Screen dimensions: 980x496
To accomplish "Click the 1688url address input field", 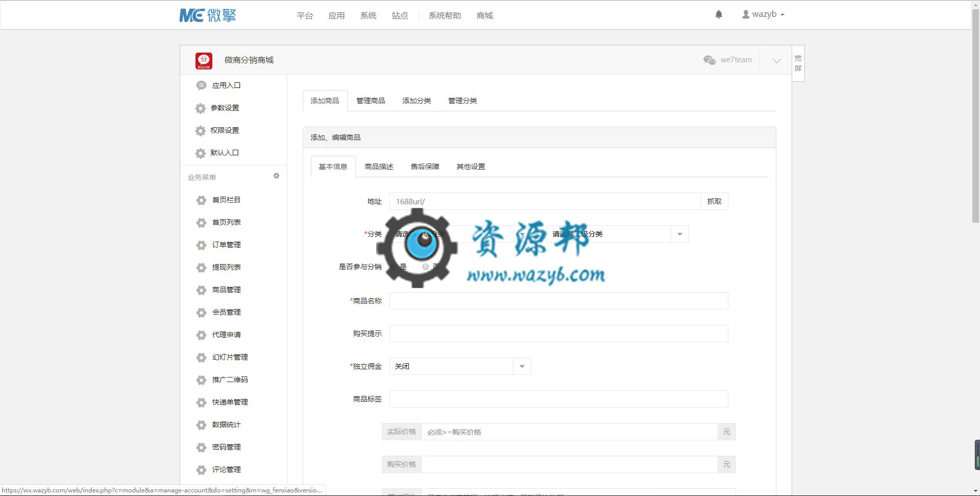I will tap(545, 201).
